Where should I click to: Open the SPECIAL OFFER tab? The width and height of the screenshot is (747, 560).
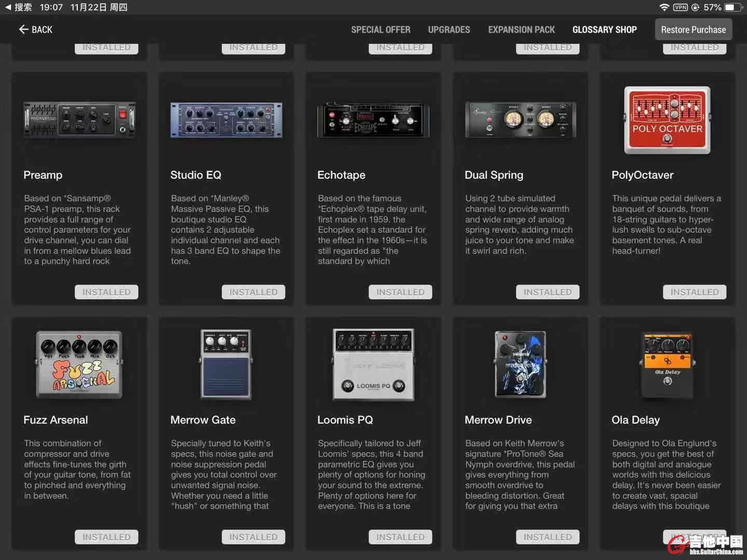click(380, 30)
